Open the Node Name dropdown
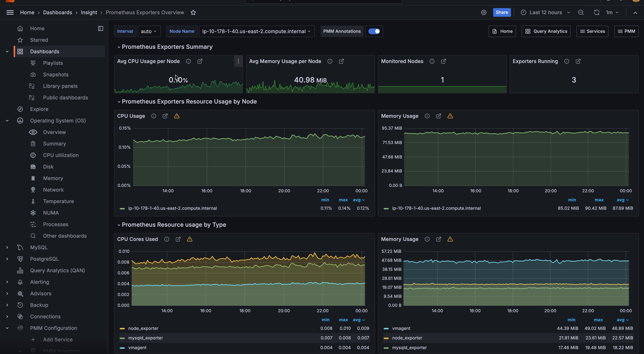Screen dimensions: 644x354 point(257,31)
